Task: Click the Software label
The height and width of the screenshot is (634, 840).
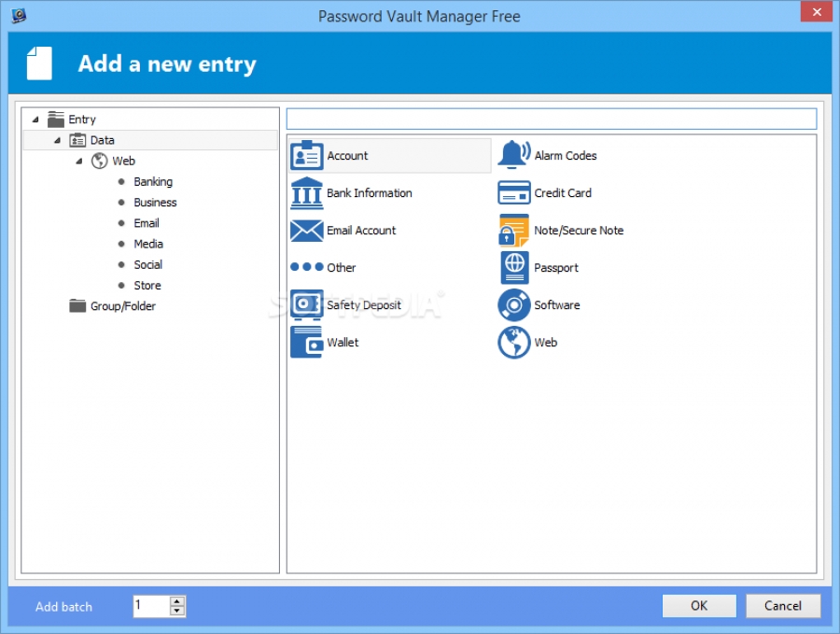Action: coord(556,305)
